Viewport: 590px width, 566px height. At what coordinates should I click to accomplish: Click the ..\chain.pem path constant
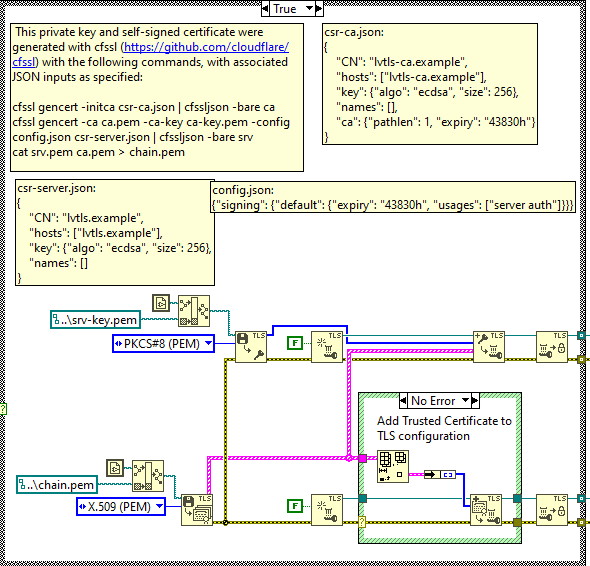(x=57, y=485)
